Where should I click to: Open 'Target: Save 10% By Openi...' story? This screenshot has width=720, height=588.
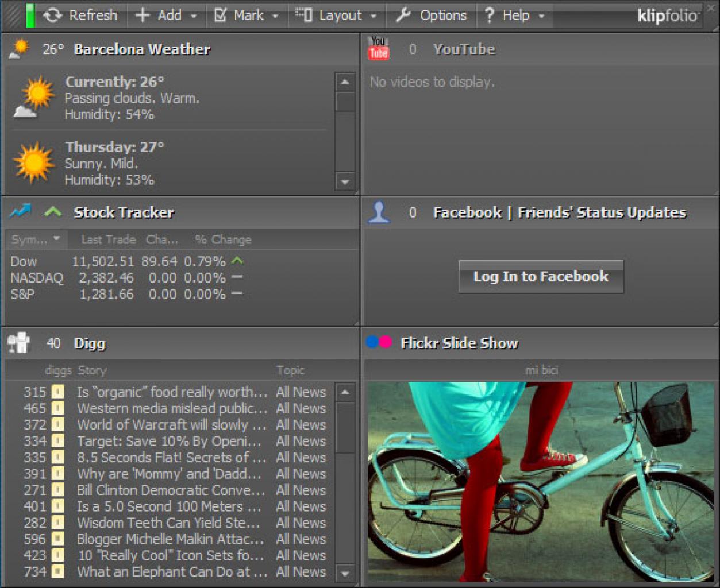point(170,442)
